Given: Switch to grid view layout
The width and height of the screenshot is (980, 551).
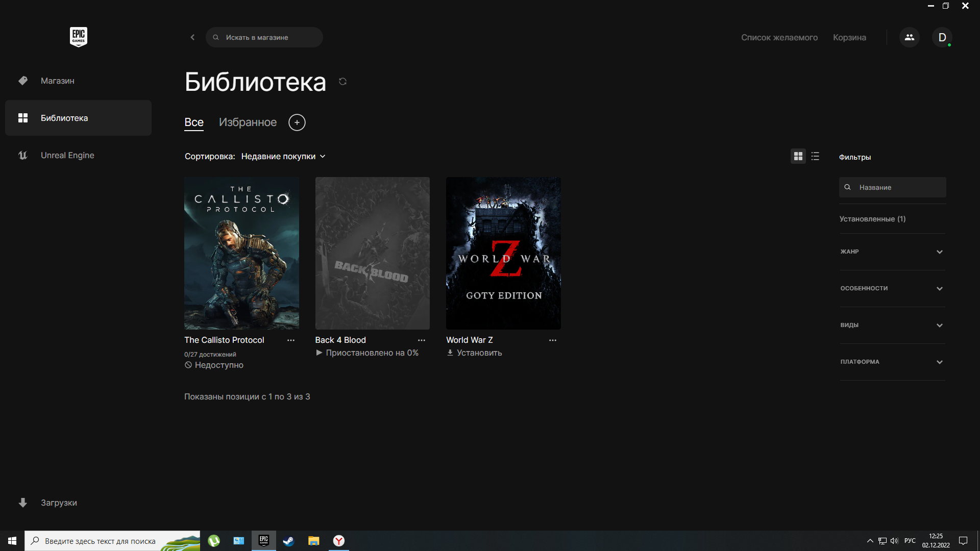Looking at the screenshot, I should [x=798, y=156].
